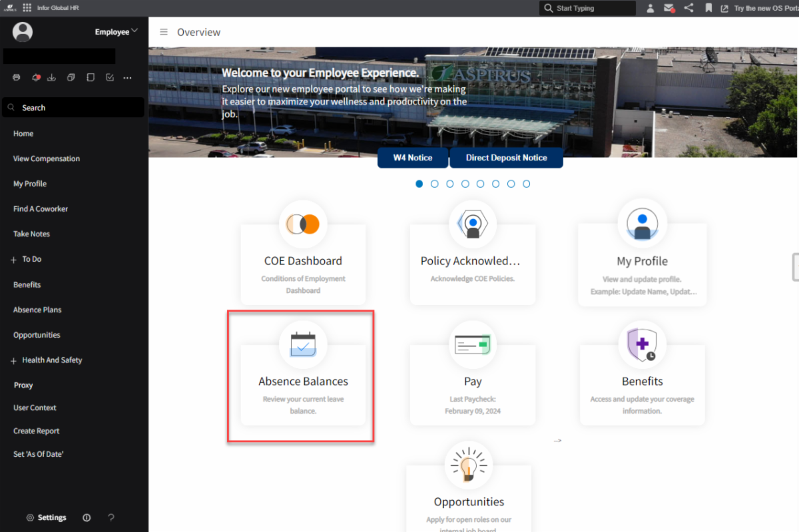
Task: Open View Compensation in the sidebar
Action: (47, 158)
